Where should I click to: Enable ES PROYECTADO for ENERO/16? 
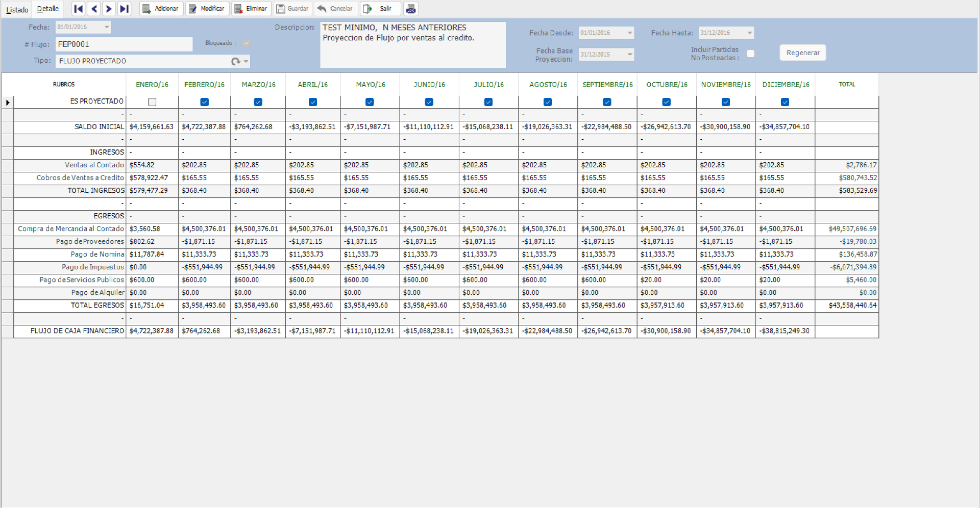coord(152,102)
